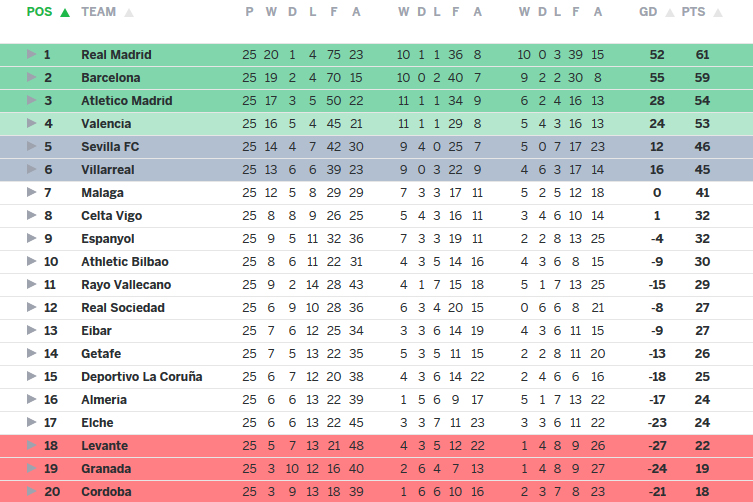753x502 pixels.
Task: Click the sort arrow next to GD
Action: 667,12
